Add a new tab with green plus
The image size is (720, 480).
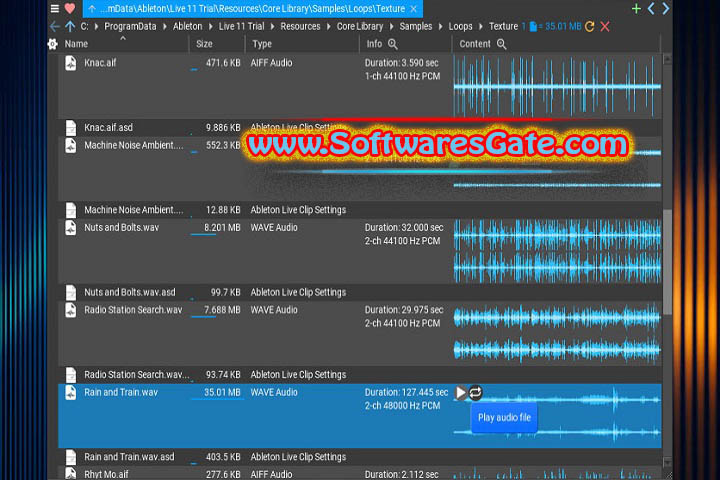[636, 8]
